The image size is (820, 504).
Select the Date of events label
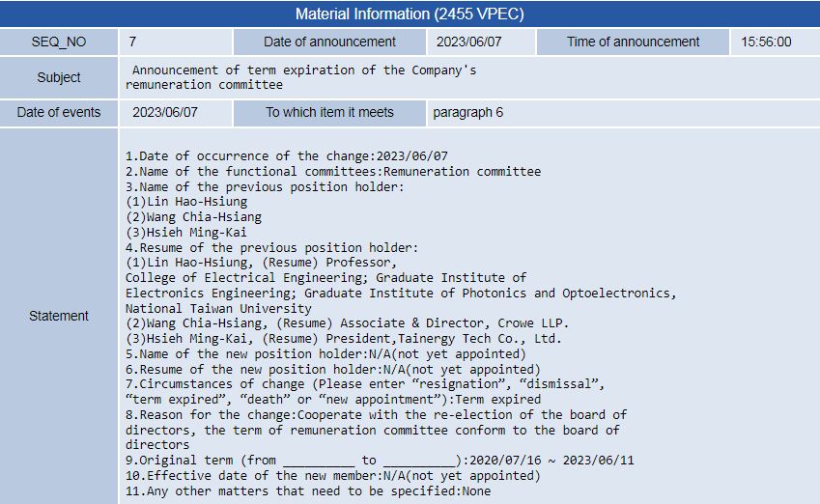coord(59,112)
